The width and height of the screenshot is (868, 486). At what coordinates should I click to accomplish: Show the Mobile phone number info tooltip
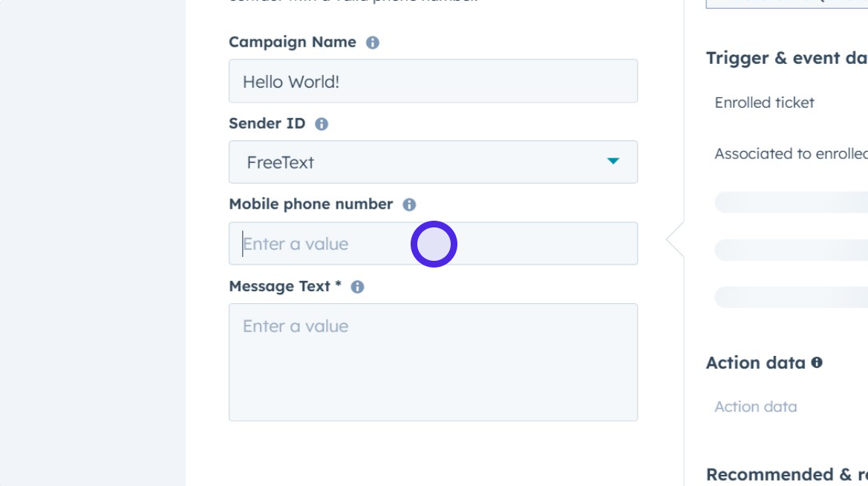pos(409,204)
